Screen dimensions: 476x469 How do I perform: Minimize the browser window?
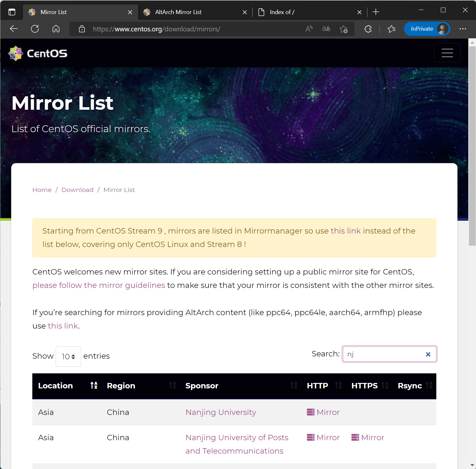[x=421, y=10]
